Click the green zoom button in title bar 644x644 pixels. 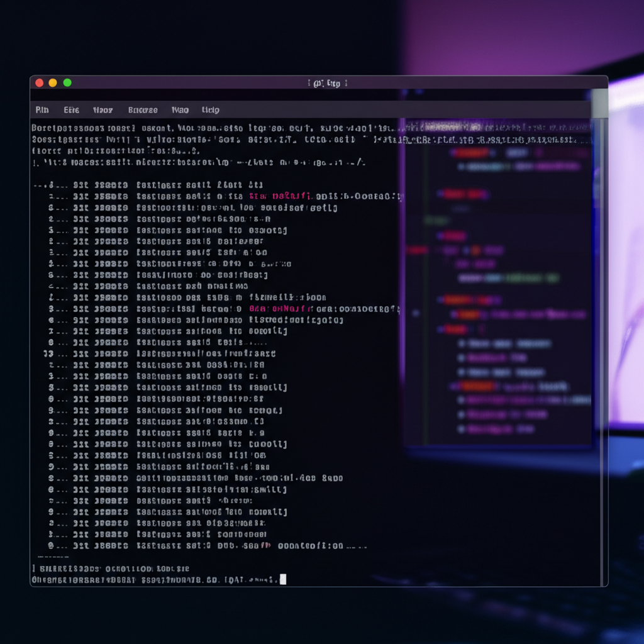click(x=67, y=82)
